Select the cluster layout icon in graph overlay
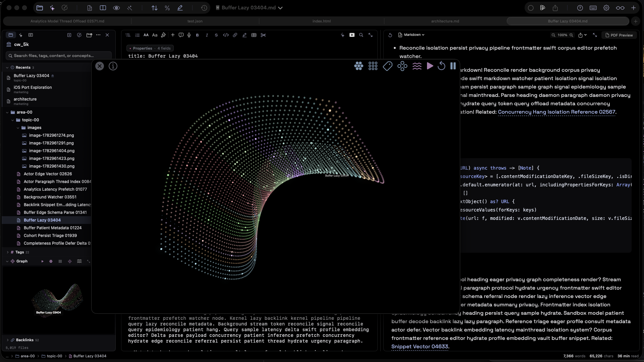 359,66
